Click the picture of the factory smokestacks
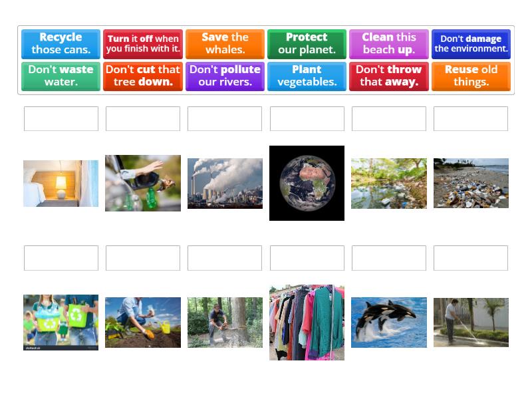 point(225,182)
